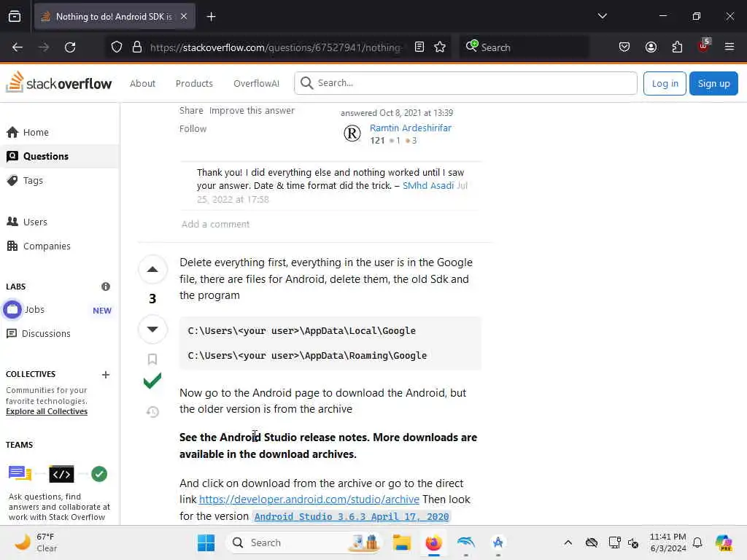Click the Collectives plus icon
The image size is (747, 560).
[106, 375]
